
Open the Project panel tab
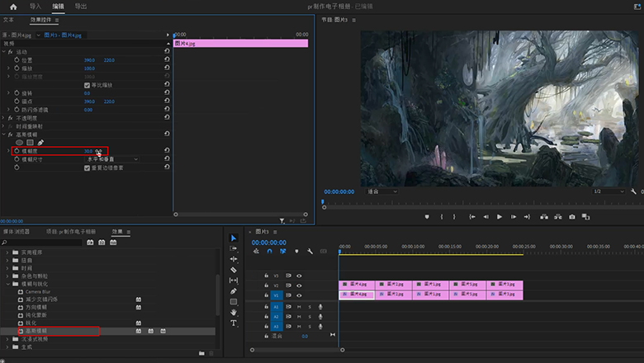click(71, 232)
